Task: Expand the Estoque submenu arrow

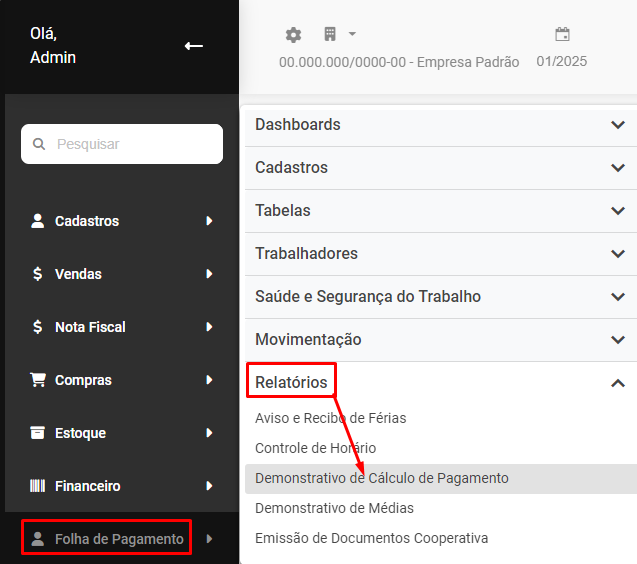Action: [209, 433]
